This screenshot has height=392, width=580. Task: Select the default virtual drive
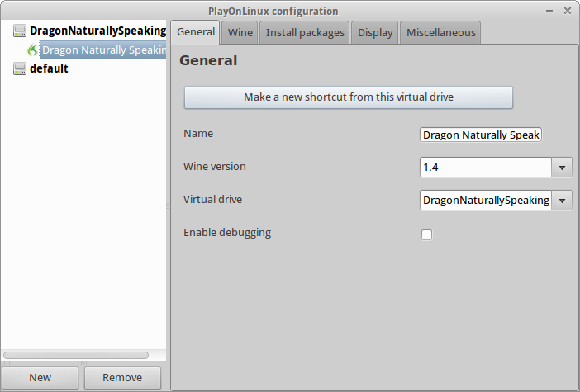[x=49, y=68]
